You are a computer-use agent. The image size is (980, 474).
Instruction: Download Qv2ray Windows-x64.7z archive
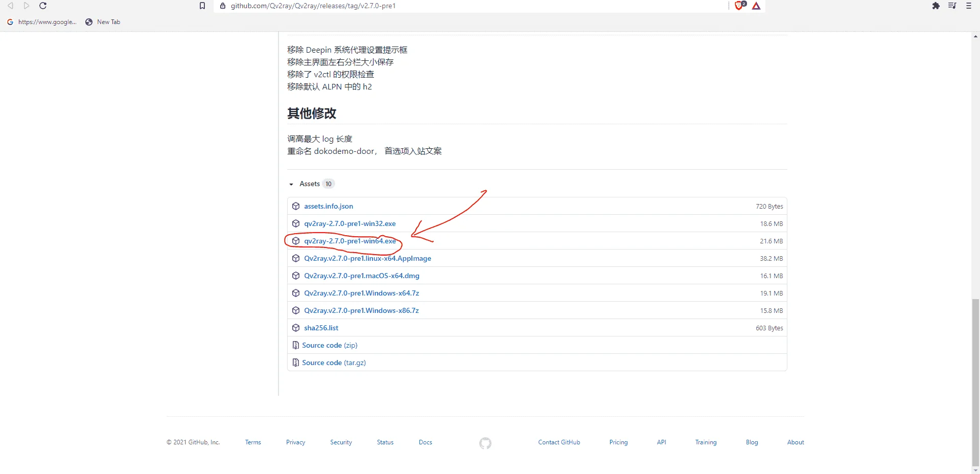coord(362,293)
